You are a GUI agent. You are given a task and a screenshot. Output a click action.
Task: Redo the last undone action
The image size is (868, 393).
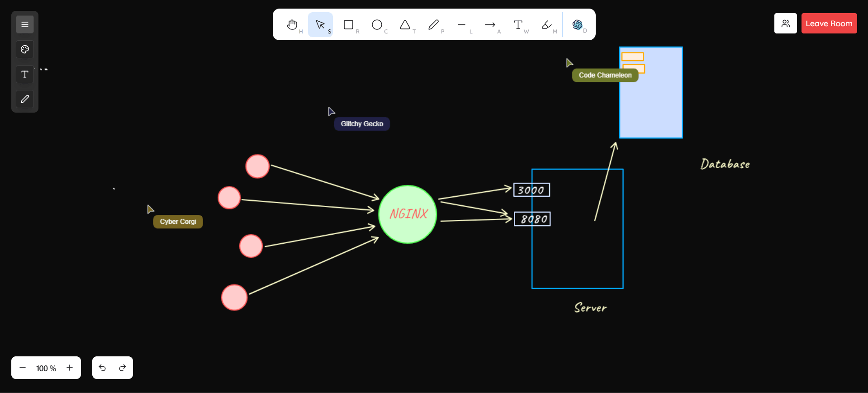click(x=123, y=368)
